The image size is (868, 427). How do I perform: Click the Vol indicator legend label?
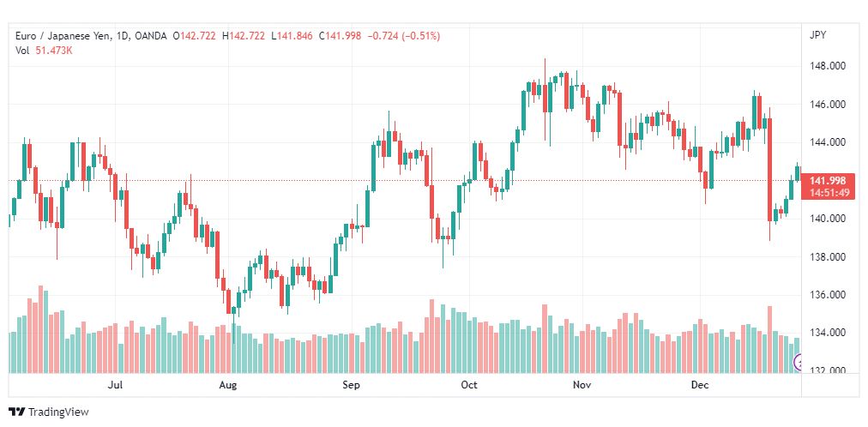[x=22, y=50]
